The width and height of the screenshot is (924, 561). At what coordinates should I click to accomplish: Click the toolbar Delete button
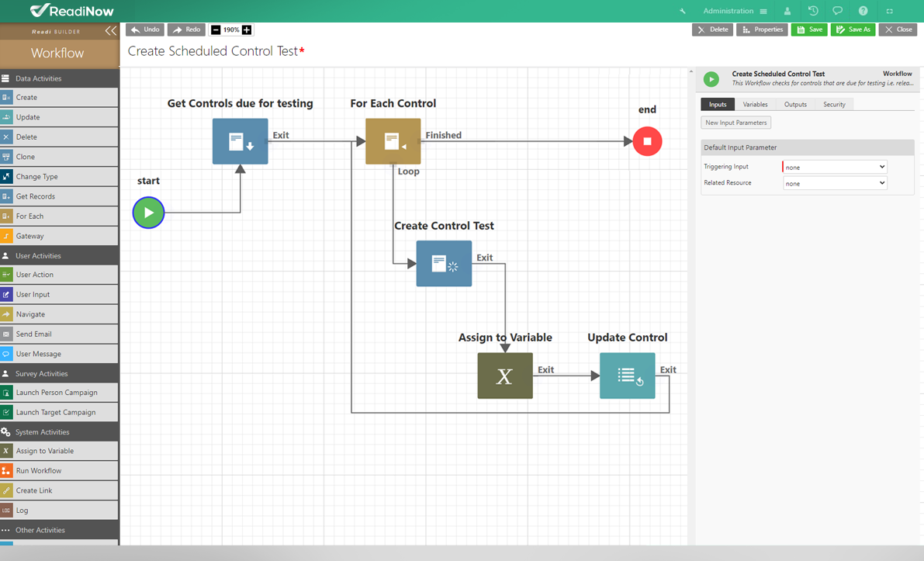pos(712,29)
